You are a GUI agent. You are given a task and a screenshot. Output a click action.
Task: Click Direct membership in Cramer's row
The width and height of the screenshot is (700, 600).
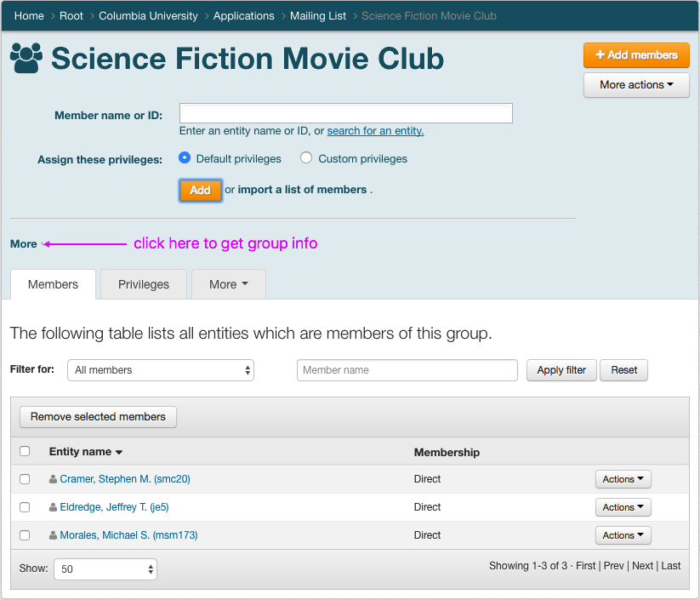(427, 479)
